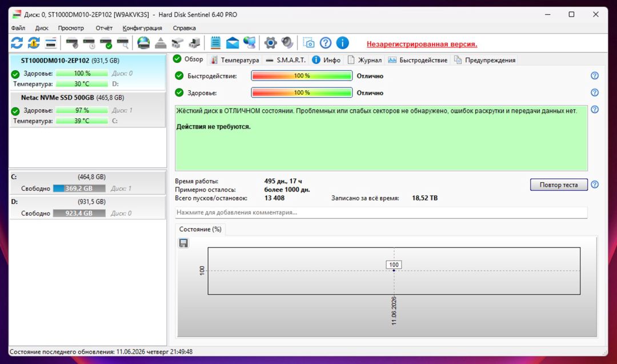The width and height of the screenshot is (617, 364).
Task: Click the D: free space 923,4 GB bar
Action: click(79, 213)
